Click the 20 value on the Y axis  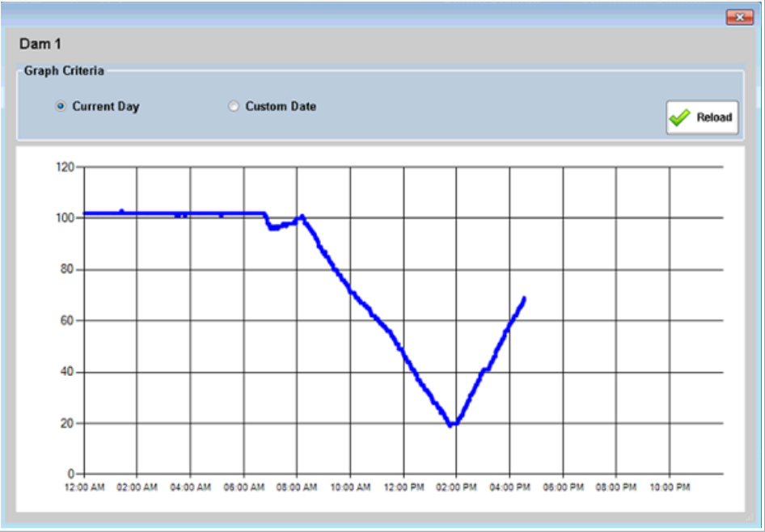[x=67, y=424]
